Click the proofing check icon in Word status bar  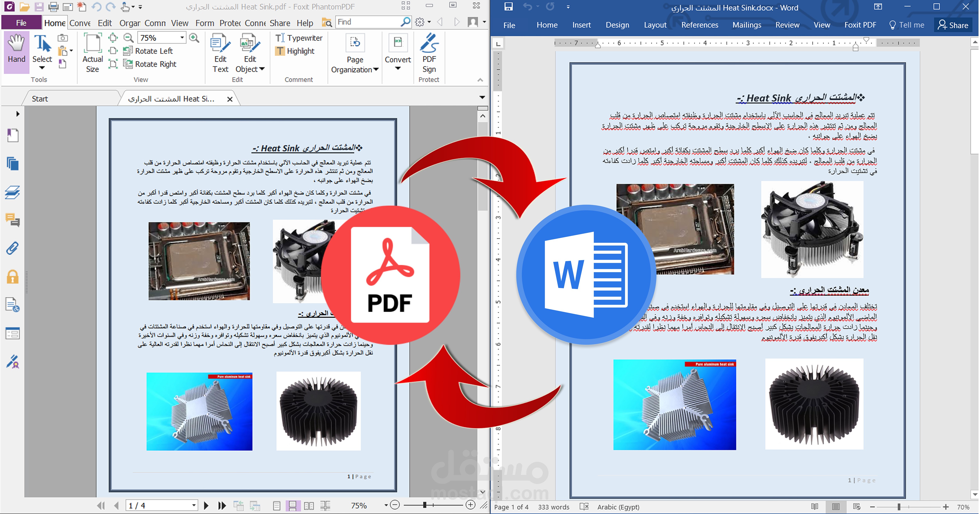coord(584,506)
